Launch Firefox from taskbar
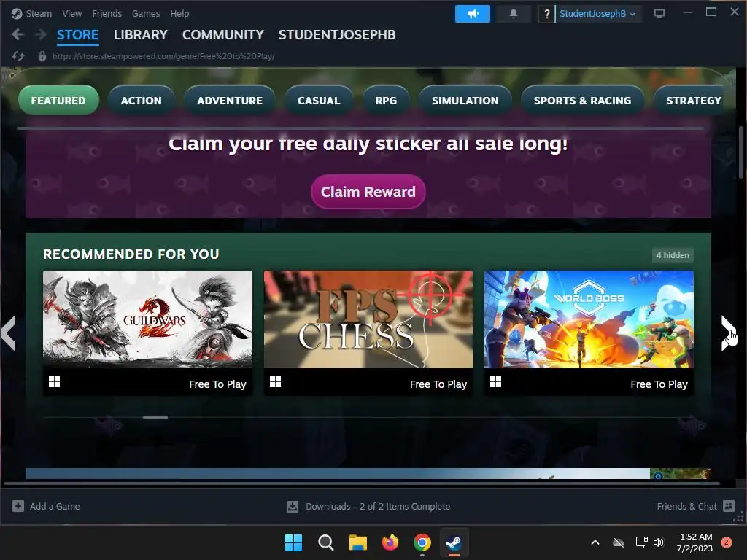This screenshot has height=560, width=747. 390,542
